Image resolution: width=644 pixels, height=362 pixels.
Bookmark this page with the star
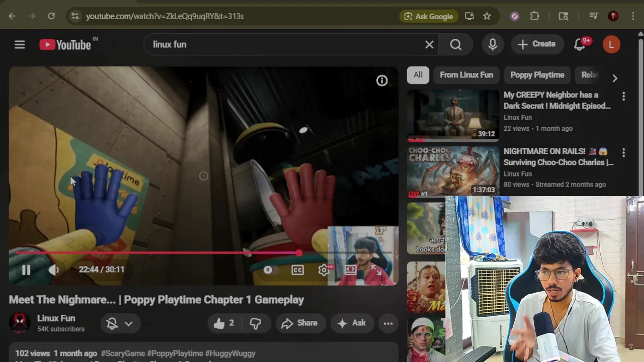(x=487, y=16)
